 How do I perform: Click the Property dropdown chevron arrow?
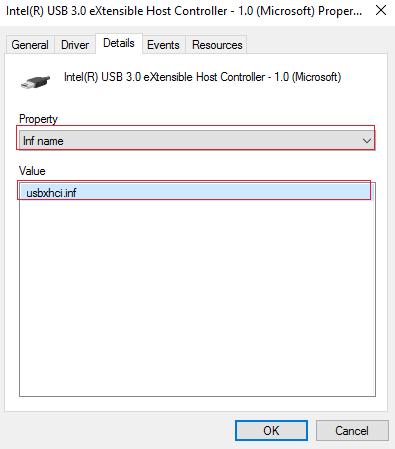tap(367, 141)
